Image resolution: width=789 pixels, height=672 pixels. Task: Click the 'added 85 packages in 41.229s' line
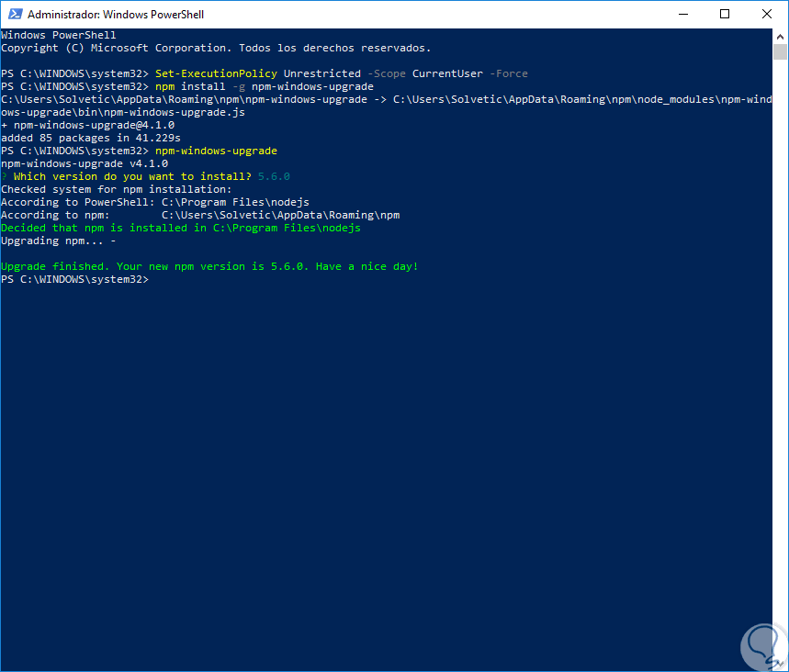coord(91,138)
